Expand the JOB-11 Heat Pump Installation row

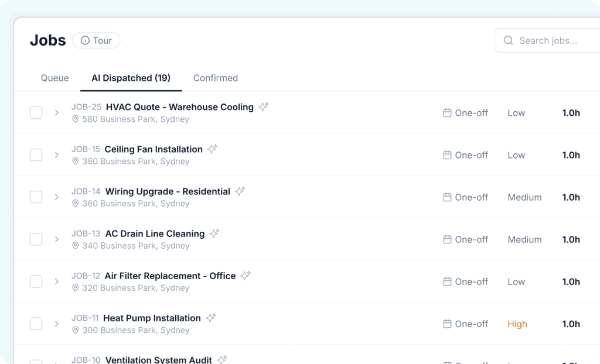57,324
